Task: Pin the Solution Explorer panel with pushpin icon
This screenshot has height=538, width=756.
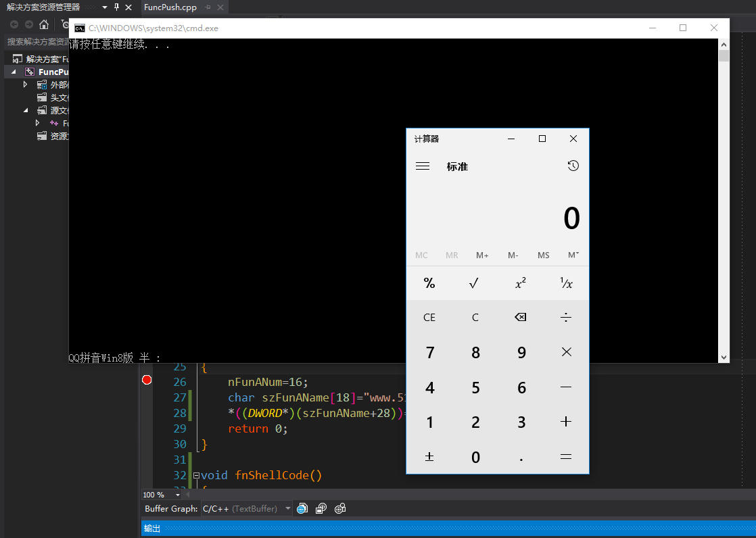Action: [x=116, y=7]
